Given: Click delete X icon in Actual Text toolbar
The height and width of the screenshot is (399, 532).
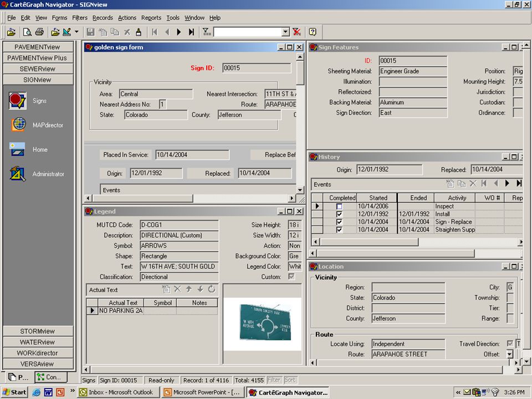Looking at the screenshot, I should (177, 289).
